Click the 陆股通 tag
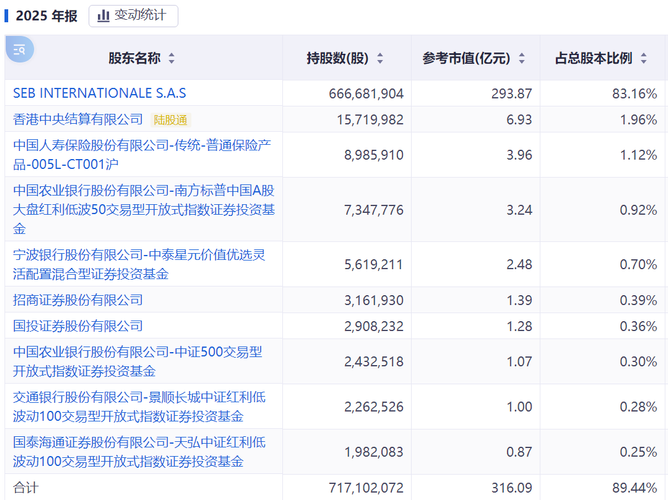 pyautogui.click(x=170, y=120)
